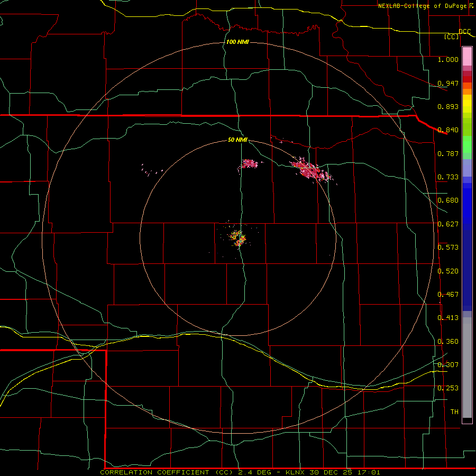Image resolution: width=476 pixels, height=476 pixels.
Task: Click the 0.787 scale value
Action: pos(448,153)
